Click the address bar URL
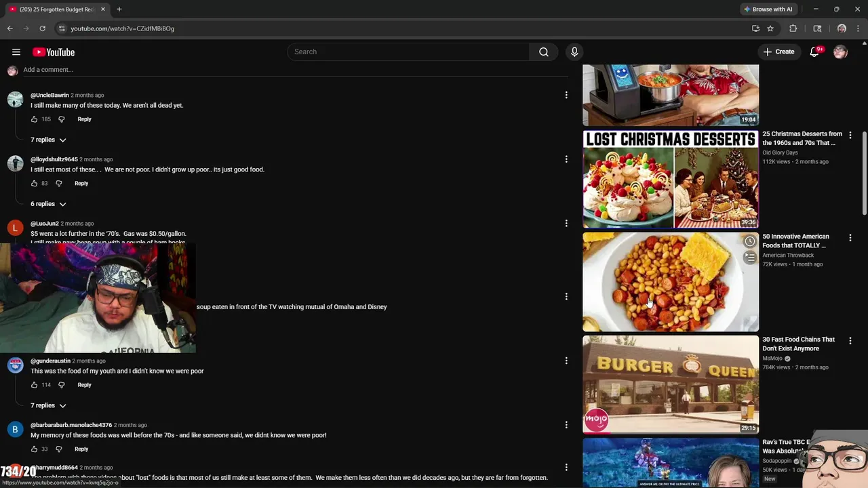The width and height of the screenshot is (868, 488). click(122, 28)
